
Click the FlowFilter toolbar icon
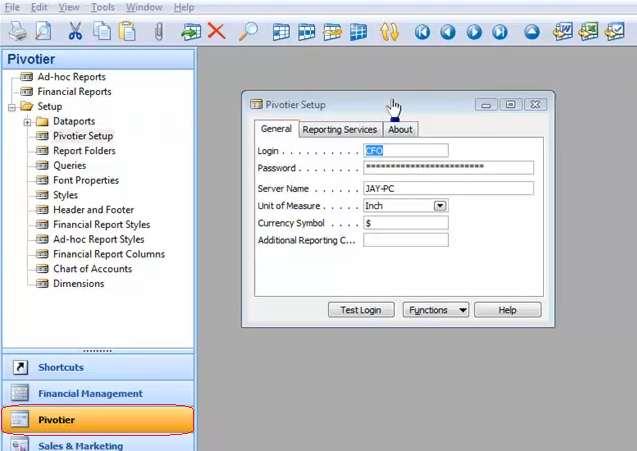click(x=332, y=32)
